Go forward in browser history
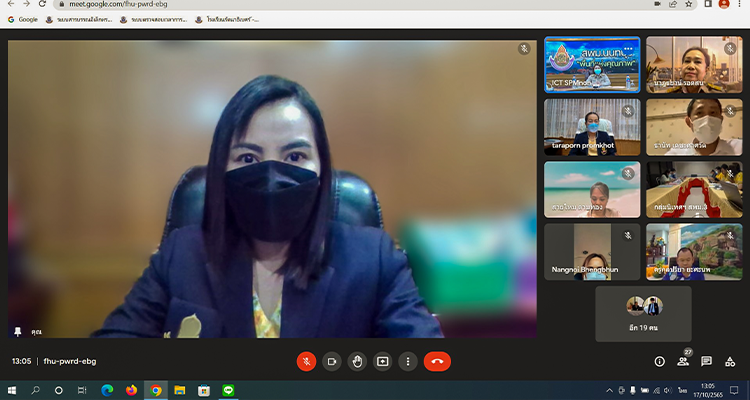 click(26, 4)
